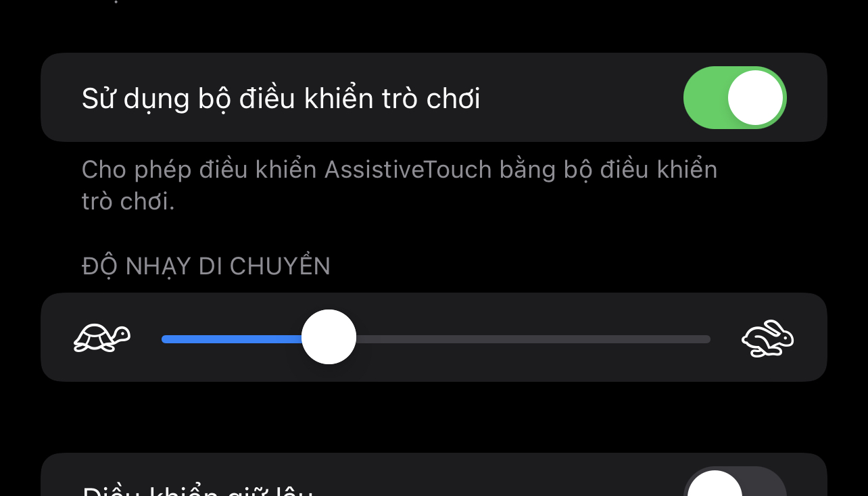Image resolution: width=868 pixels, height=496 pixels.
Task: Click the white movement sensitivity slider knob
Action: 329,337
